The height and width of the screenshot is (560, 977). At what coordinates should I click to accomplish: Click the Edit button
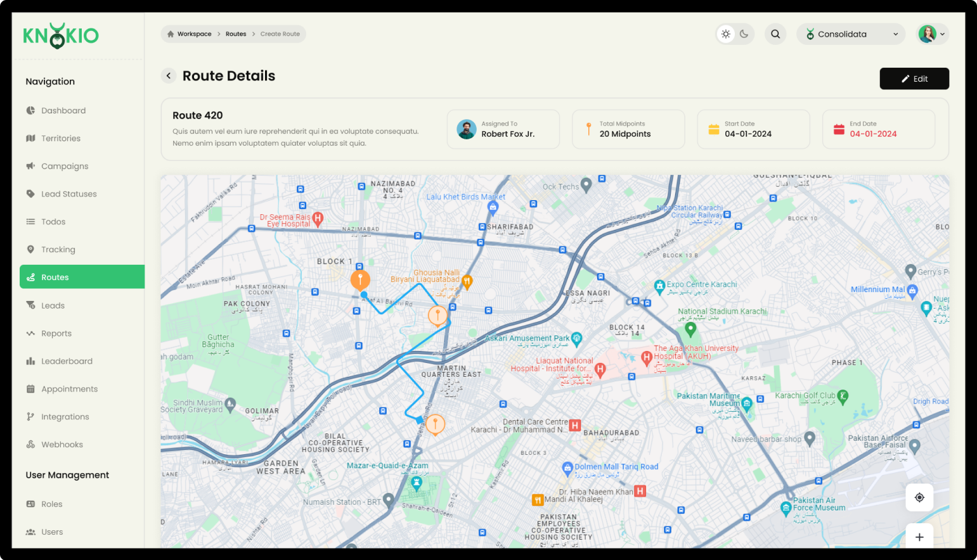[x=914, y=79]
